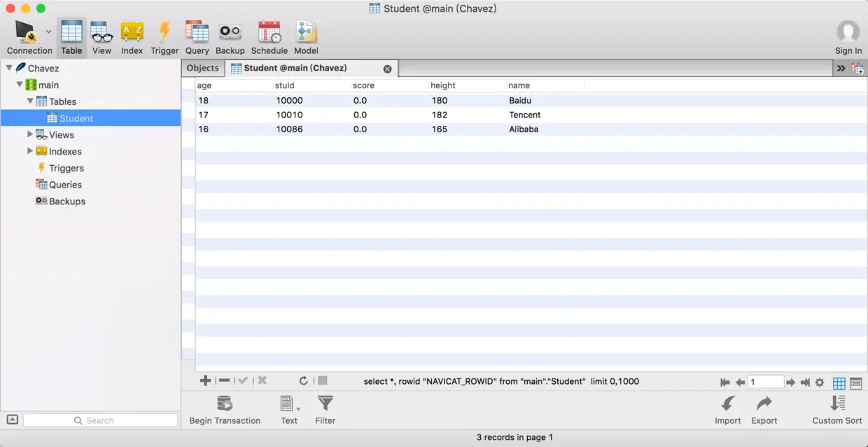Click the score column header
Image resolution: width=868 pixels, height=447 pixels.
(x=389, y=85)
